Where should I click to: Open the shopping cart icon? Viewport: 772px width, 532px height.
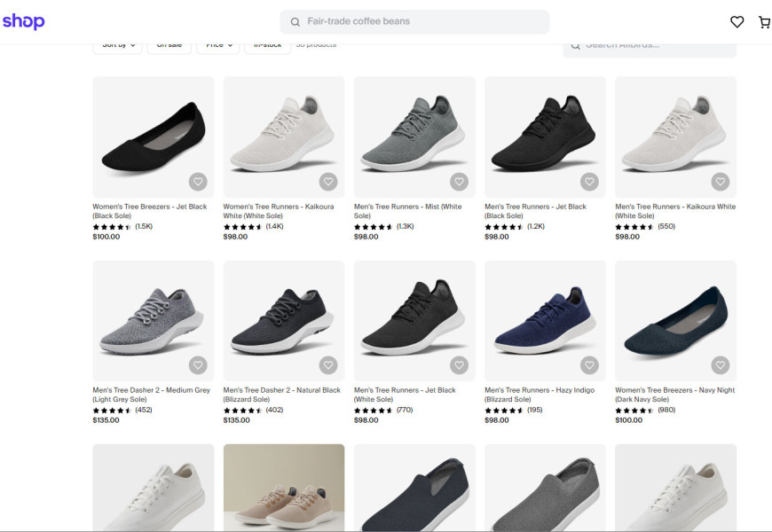(x=765, y=21)
